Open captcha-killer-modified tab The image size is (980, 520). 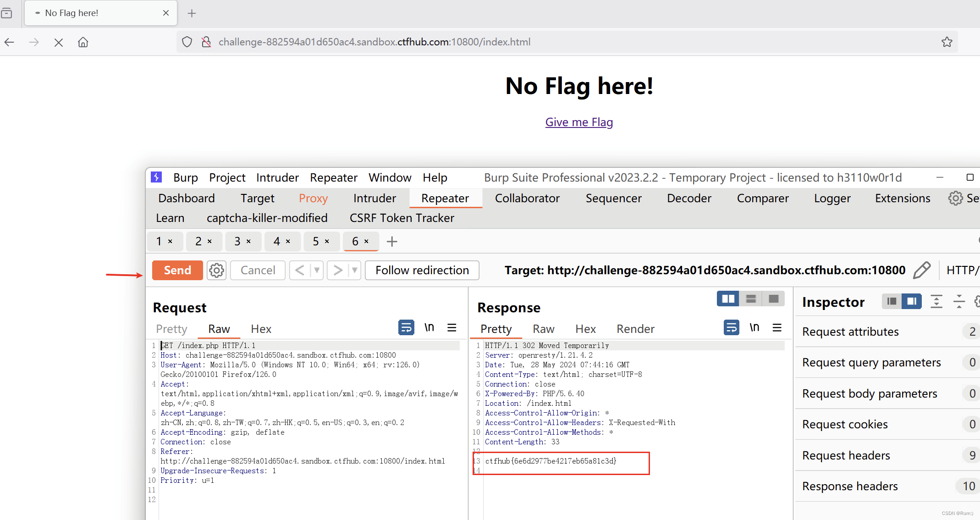coord(267,218)
